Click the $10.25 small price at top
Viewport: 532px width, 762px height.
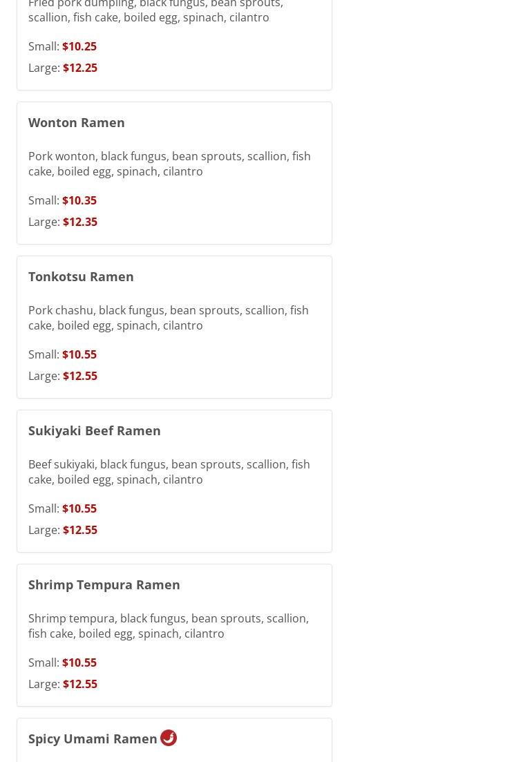click(79, 46)
